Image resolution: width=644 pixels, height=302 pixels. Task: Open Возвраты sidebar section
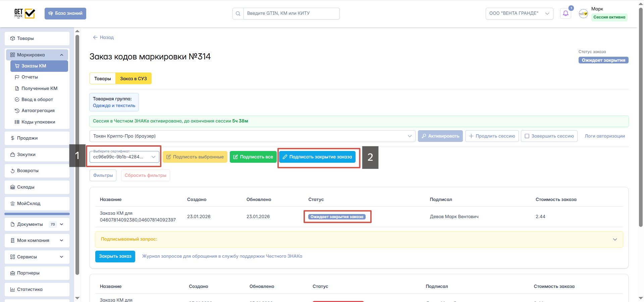[x=37, y=171]
